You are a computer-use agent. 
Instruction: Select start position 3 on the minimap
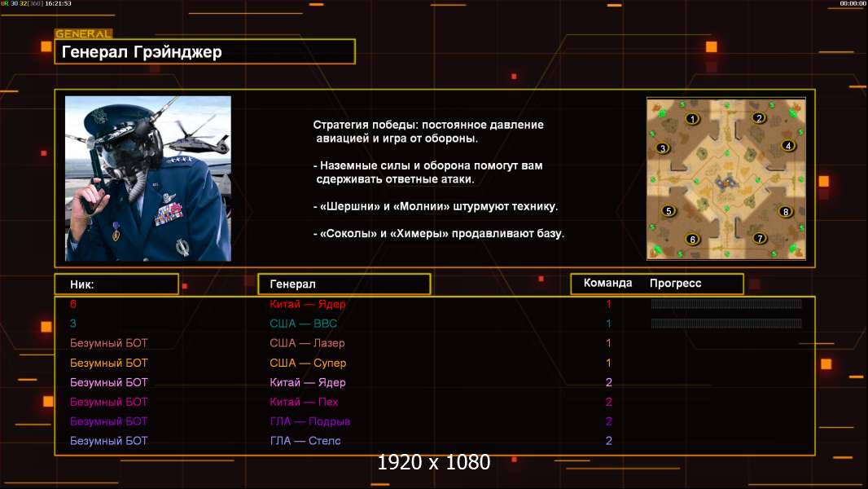click(x=663, y=148)
